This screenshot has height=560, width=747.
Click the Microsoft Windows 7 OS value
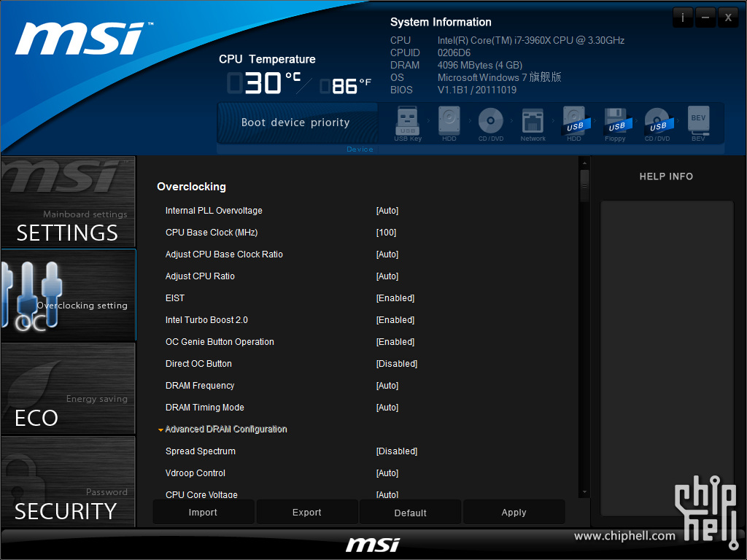click(499, 77)
